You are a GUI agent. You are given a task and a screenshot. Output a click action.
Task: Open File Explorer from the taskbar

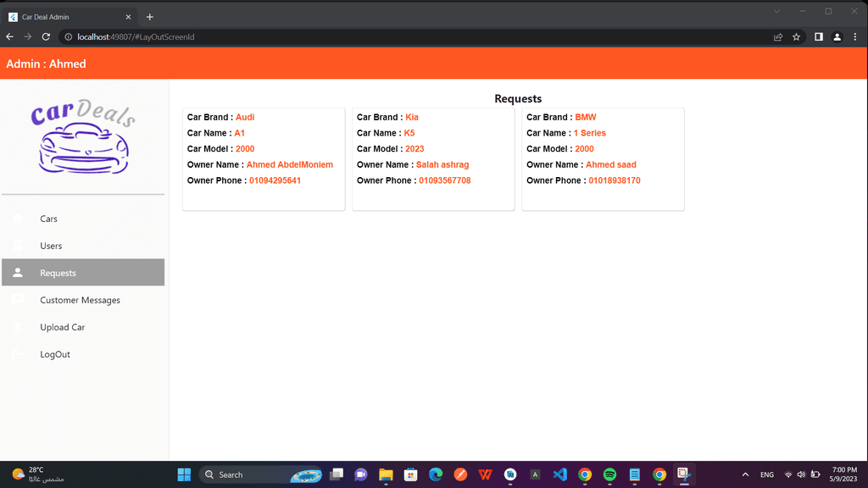click(386, 474)
